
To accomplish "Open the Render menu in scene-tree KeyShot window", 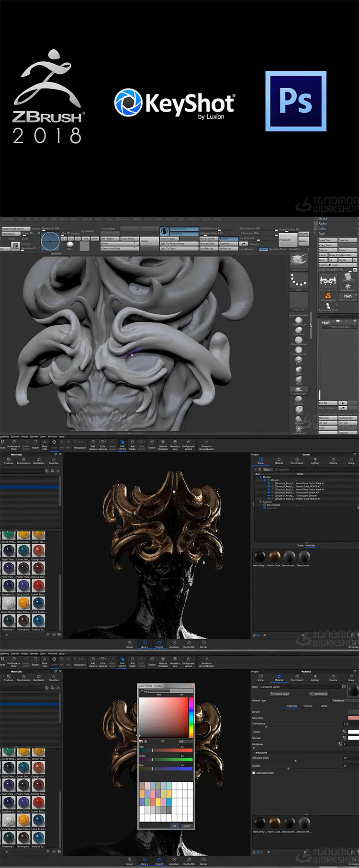I will (34, 436).
